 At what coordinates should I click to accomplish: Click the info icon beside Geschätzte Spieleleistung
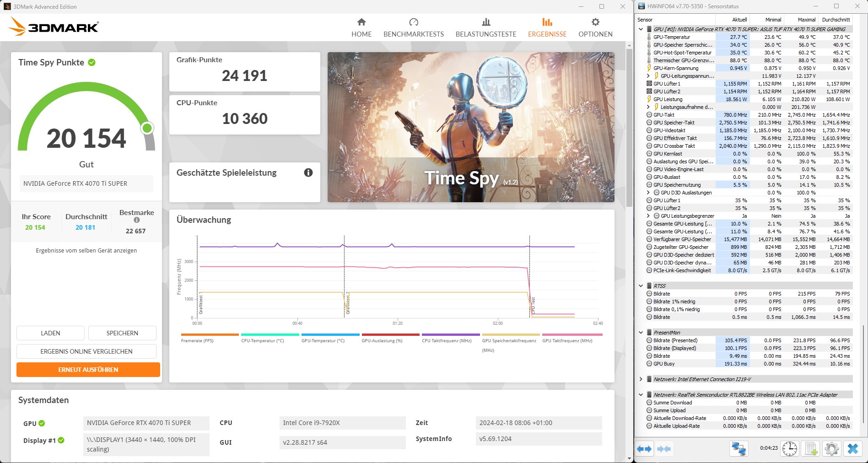(308, 172)
